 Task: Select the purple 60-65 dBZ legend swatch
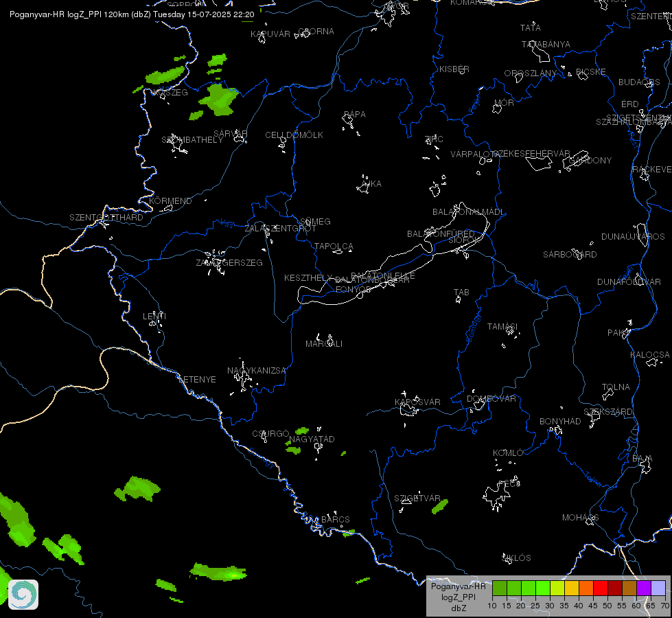tap(644, 588)
